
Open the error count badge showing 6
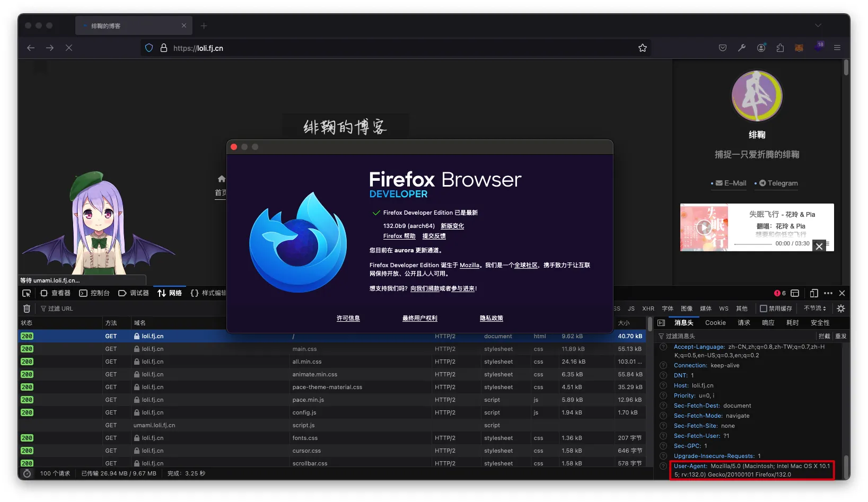tap(780, 293)
